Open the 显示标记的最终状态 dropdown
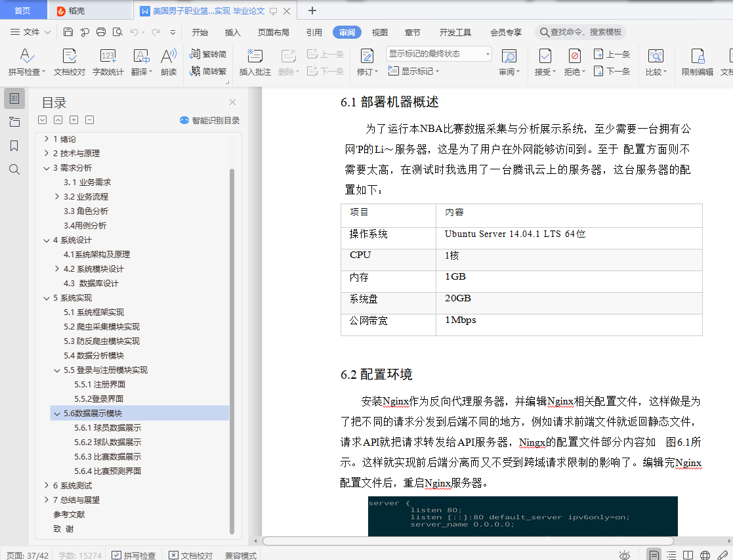This screenshot has width=733, height=560. pyautogui.click(x=439, y=54)
